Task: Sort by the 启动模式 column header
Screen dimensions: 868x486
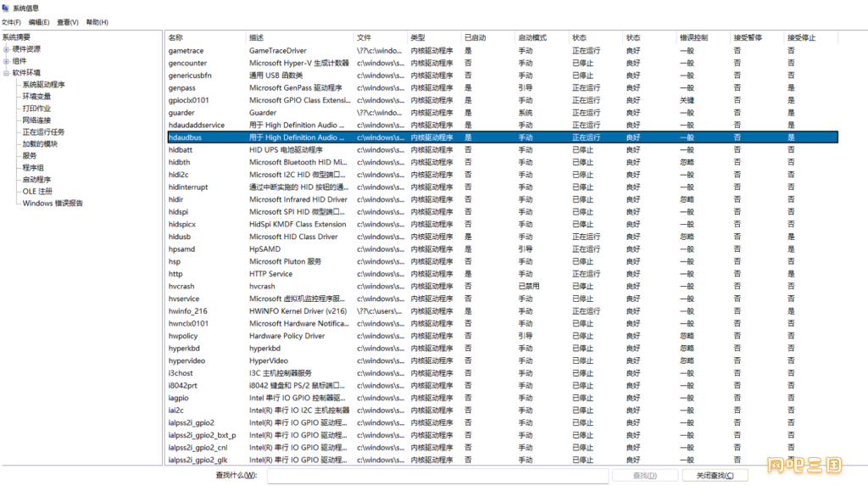Action: pos(542,37)
